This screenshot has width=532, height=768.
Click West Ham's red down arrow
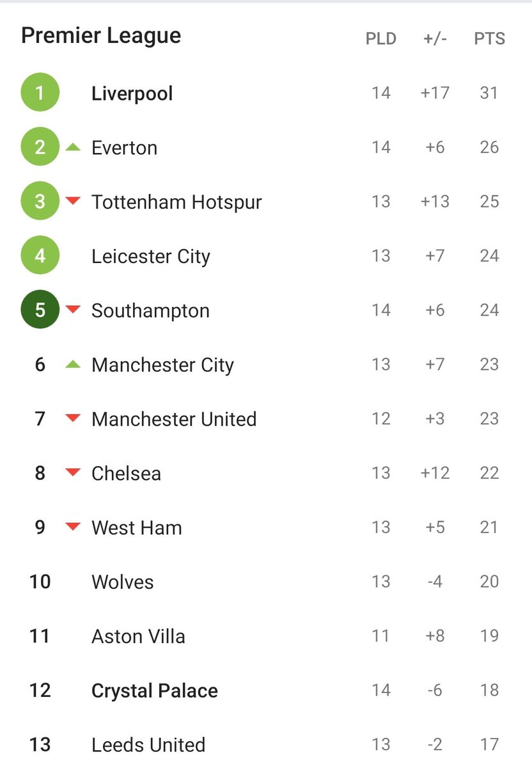click(74, 527)
